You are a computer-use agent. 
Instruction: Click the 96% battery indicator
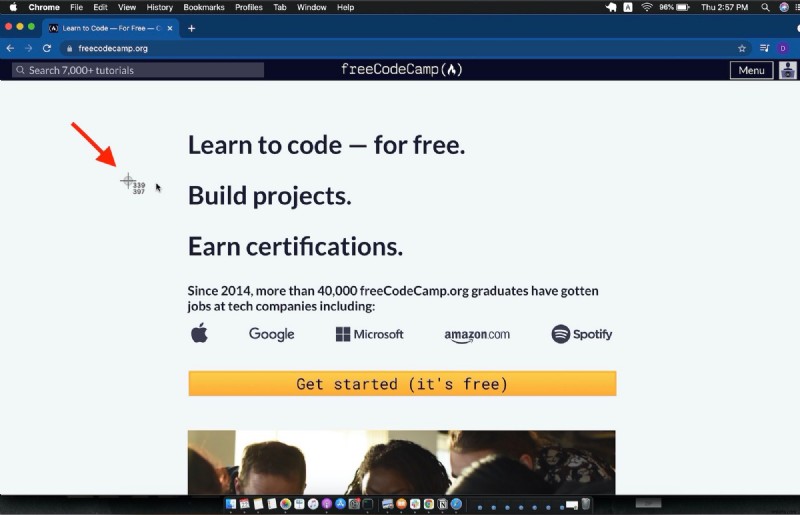pos(674,7)
